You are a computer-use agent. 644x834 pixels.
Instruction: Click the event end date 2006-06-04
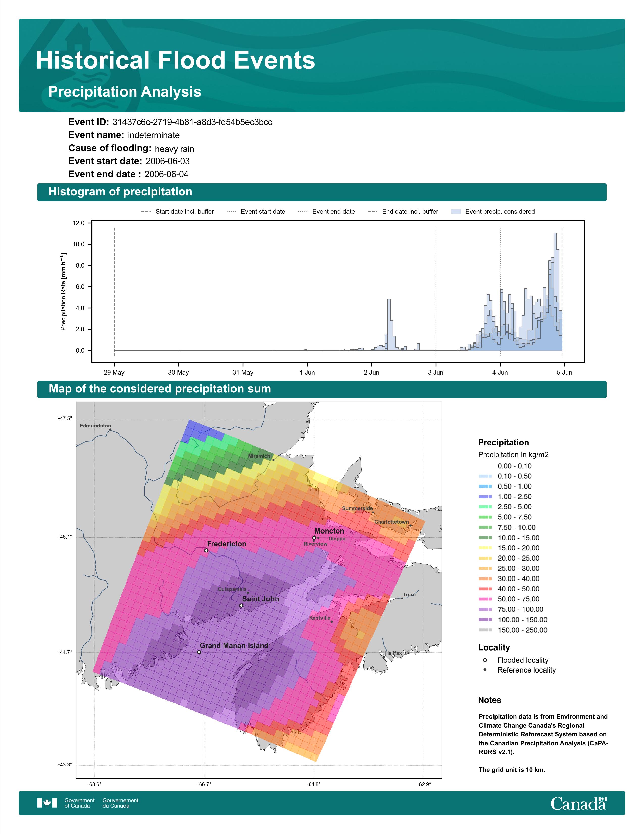coord(166,174)
